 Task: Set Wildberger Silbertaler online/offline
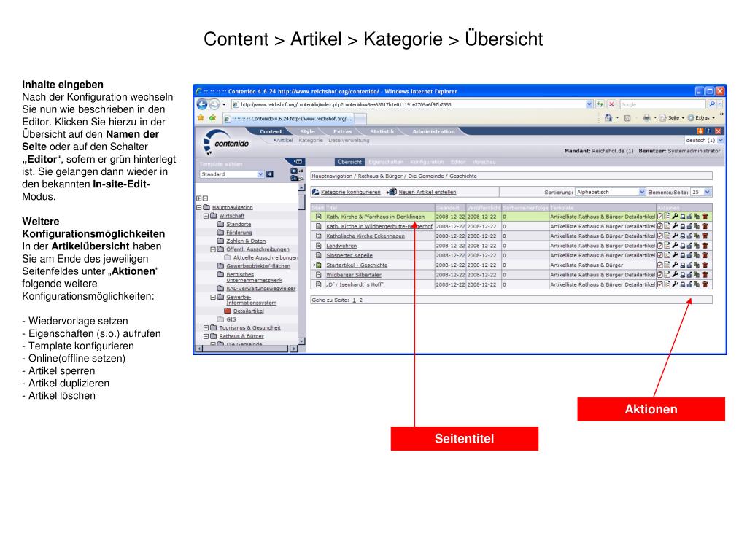click(683, 275)
